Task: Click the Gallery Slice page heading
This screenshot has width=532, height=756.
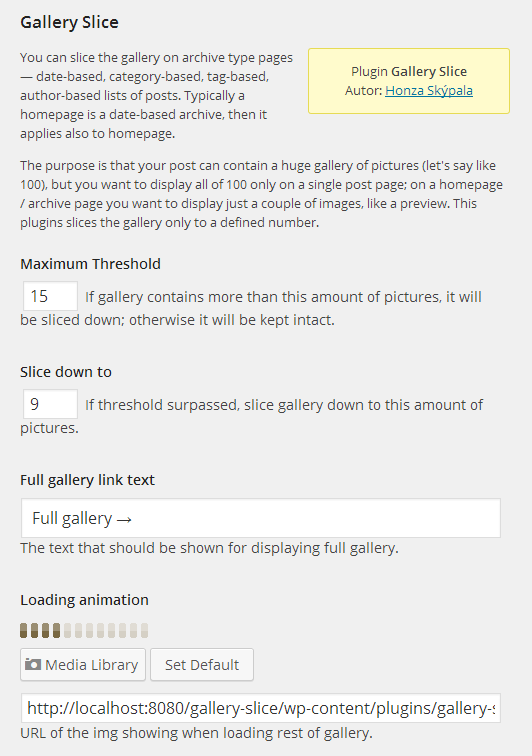Action: click(x=69, y=22)
